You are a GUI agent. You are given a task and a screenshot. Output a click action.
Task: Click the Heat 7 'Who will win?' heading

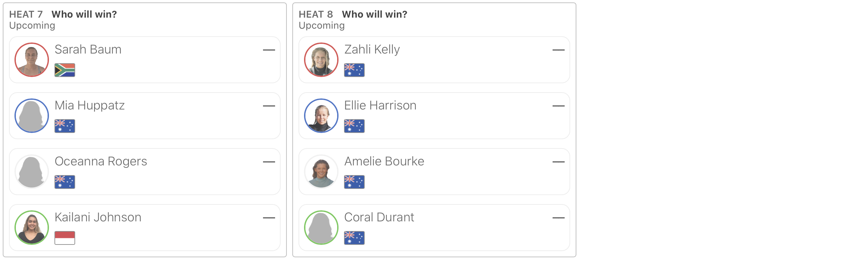coord(84,14)
